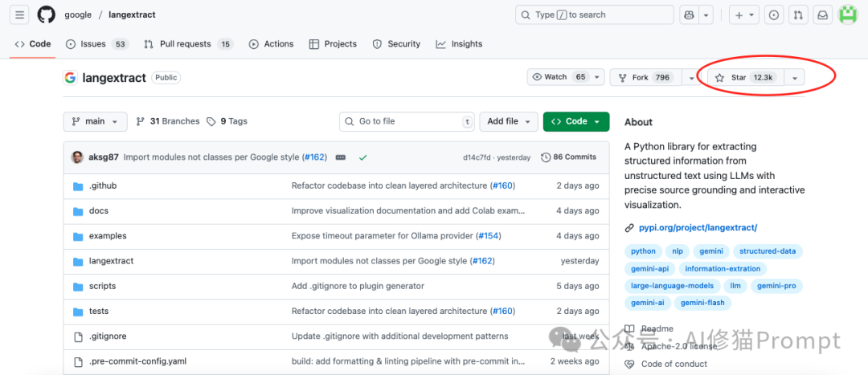Image resolution: width=868 pixels, height=375 pixels.
Task: Open the green Code clone dropdown
Action: (x=576, y=121)
